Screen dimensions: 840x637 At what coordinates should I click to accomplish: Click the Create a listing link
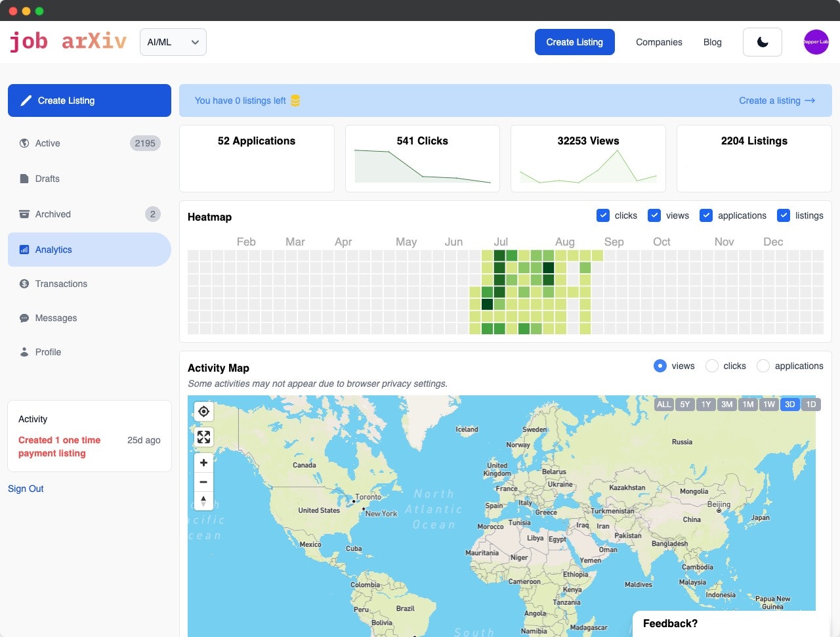click(777, 100)
